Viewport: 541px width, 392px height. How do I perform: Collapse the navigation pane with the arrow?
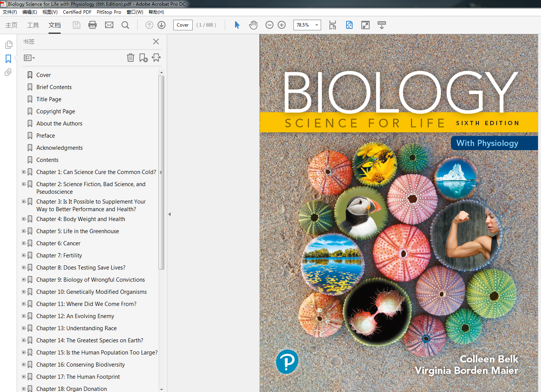[x=169, y=214]
